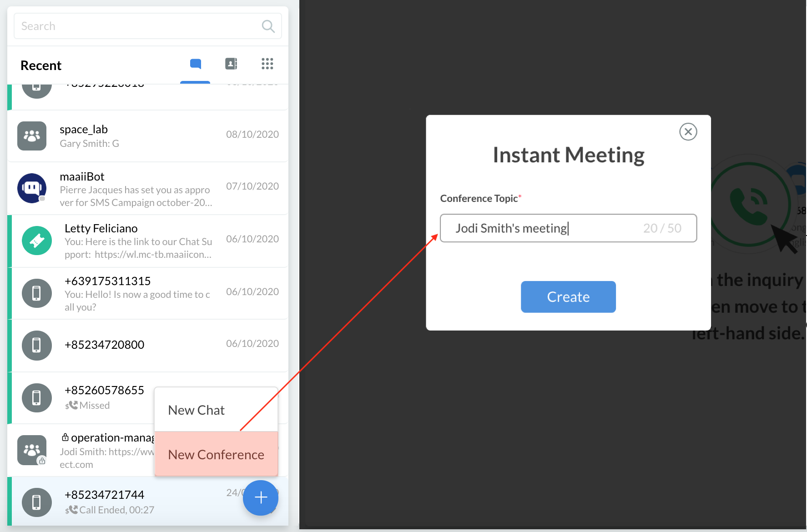Click the 08/10/2020 date on space_lab
Screen dimensions: 807x532
252,134
